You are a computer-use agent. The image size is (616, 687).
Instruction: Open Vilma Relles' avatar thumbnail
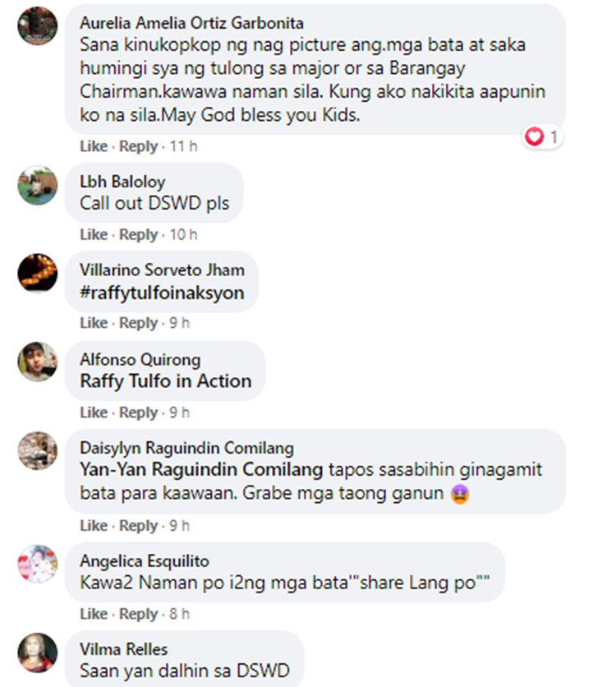click(x=38, y=652)
